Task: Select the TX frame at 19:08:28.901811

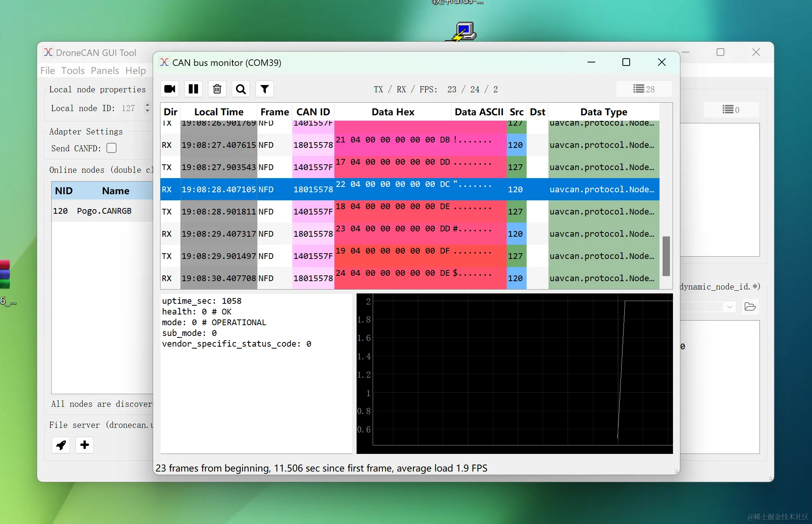Action: (218, 212)
